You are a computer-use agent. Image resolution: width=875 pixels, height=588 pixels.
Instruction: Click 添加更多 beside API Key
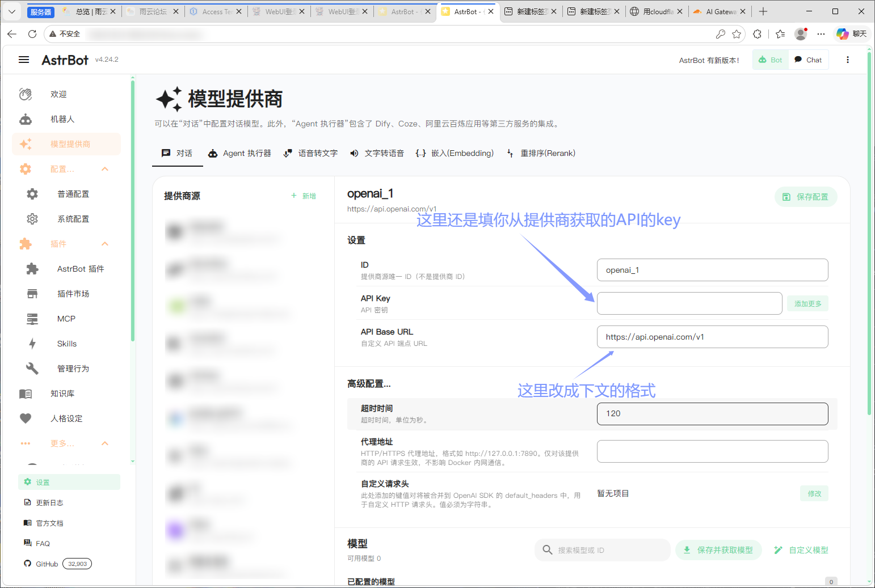[x=807, y=304]
